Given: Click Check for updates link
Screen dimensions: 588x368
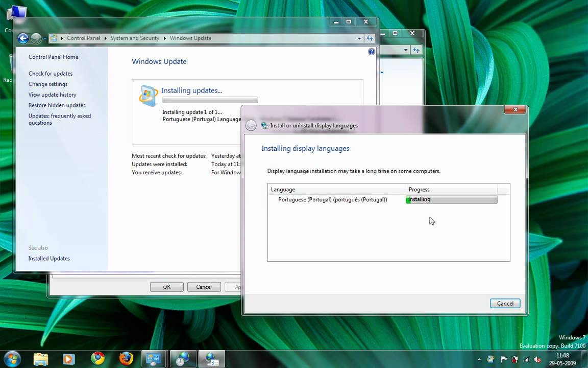Looking at the screenshot, I should pyautogui.click(x=51, y=73).
